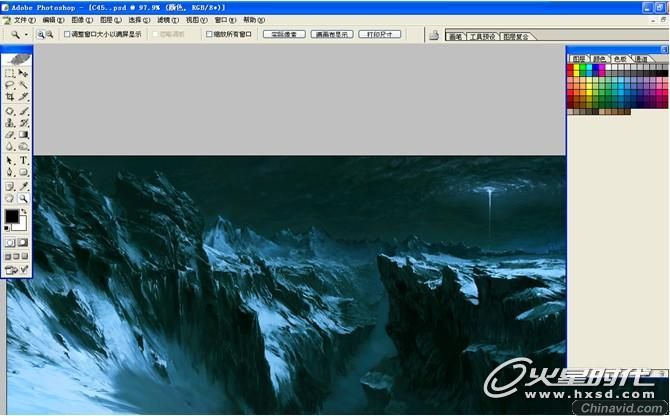
Task: Switch to Standard Mode editing
Action: [x=10, y=243]
